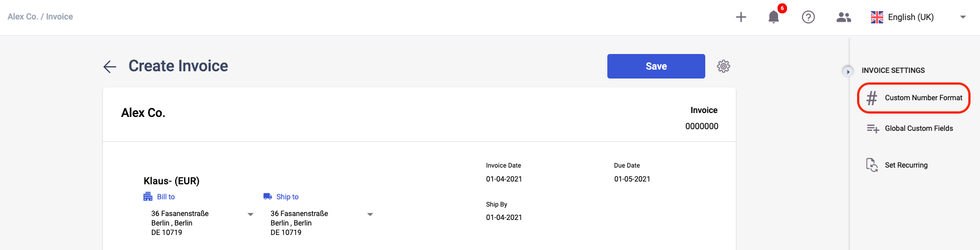The image size is (980, 250).
Task: Expand the Bill to address dropdown
Action: pyautogui.click(x=250, y=214)
